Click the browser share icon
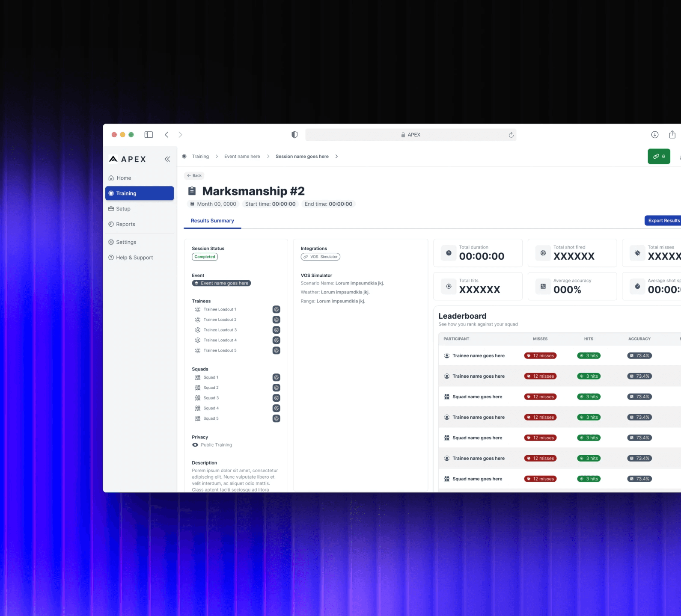The image size is (681, 616). (x=672, y=134)
